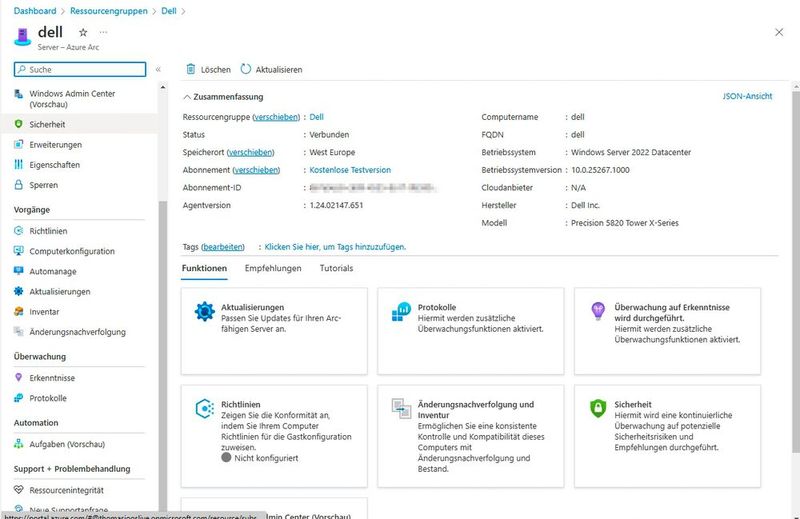Click the Suche search field
The image size is (800, 519).
point(80,69)
